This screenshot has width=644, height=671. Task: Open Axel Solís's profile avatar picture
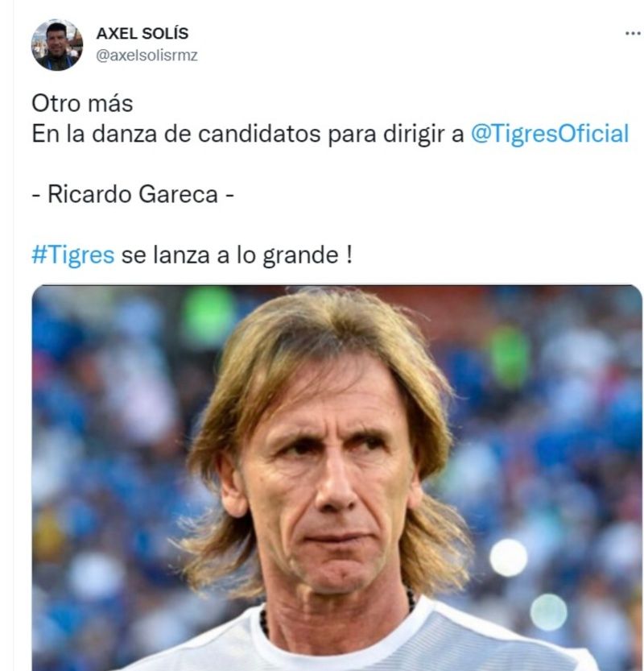[57, 44]
